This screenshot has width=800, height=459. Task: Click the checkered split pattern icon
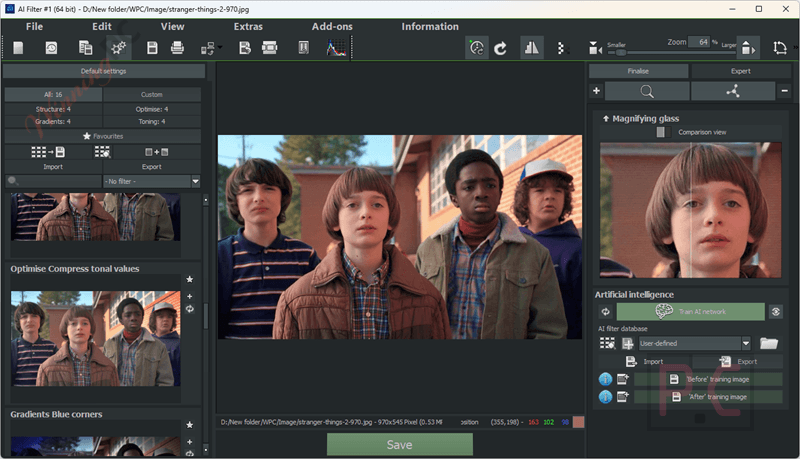[x=561, y=48]
